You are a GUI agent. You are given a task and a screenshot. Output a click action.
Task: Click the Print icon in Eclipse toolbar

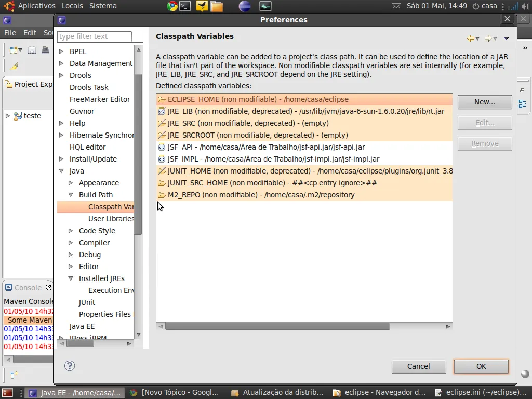click(x=45, y=50)
